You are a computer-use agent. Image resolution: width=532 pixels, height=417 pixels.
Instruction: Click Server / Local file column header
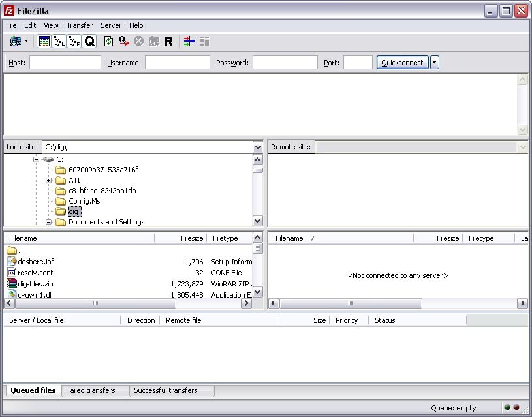[63, 320]
